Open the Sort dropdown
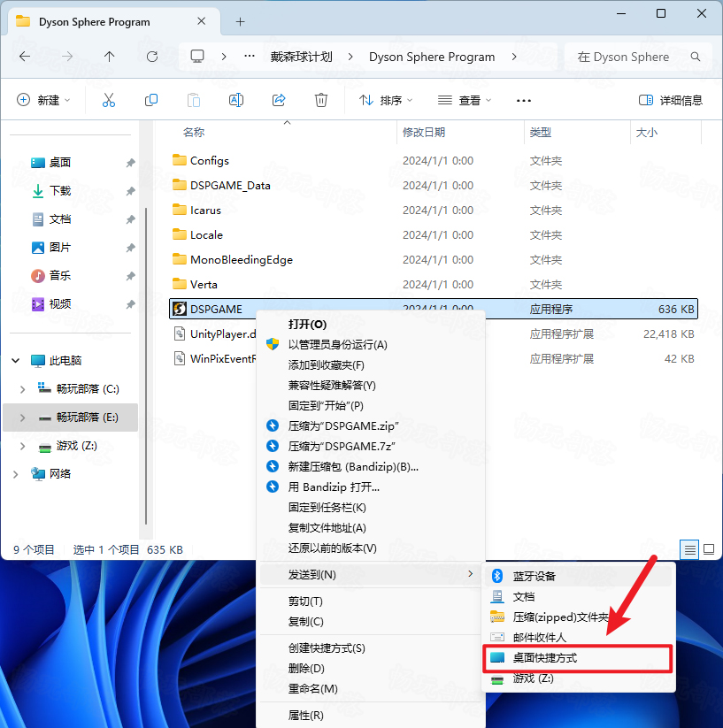 386,100
